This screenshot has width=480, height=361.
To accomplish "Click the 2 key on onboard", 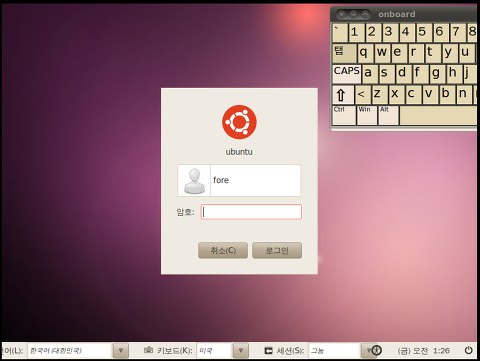I will pyautogui.click(x=373, y=33).
